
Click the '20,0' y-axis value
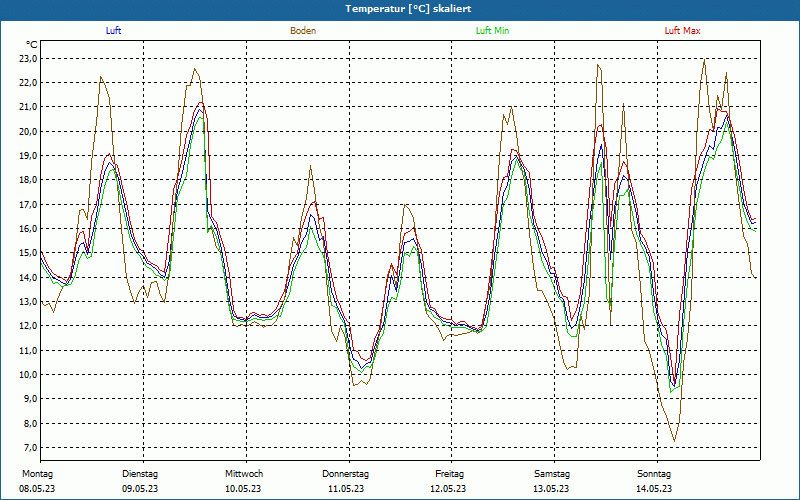pyautogui.click(x=28, y=131)
